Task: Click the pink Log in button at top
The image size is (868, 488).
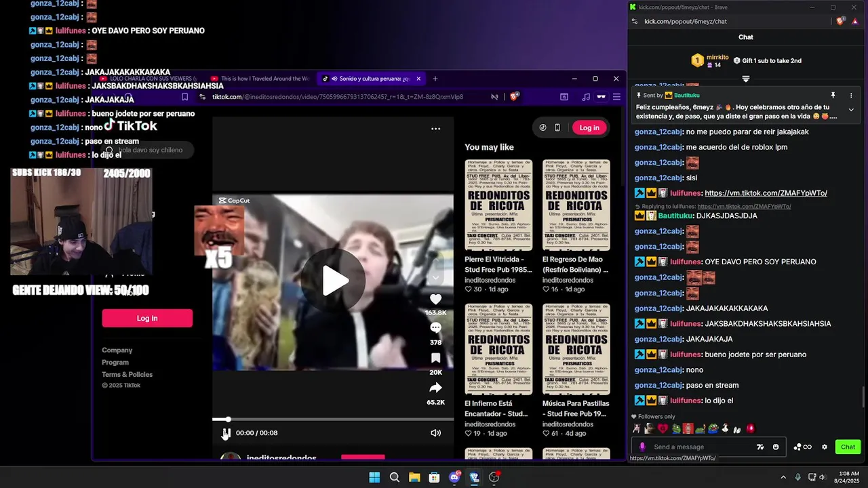Action: click(x=589, y=127)
